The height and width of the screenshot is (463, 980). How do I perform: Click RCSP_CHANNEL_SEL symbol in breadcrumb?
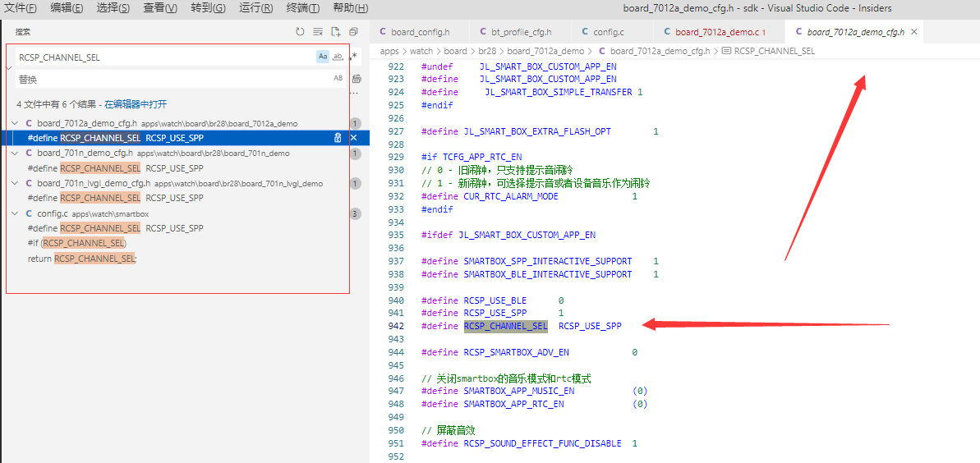click(x=775, y=51)
